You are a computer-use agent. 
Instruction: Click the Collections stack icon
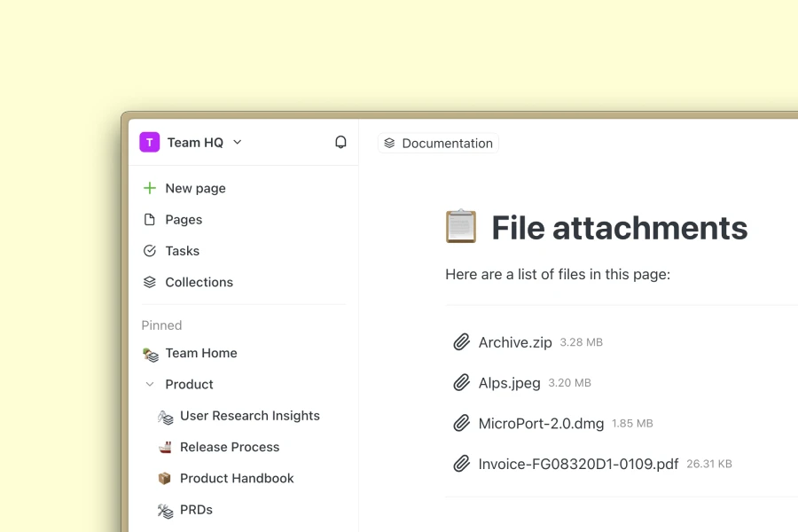pyautogui.click(x=149, y=282)
